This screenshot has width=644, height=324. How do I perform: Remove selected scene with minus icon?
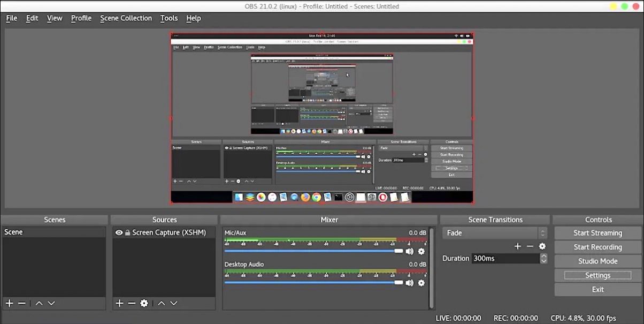pyautogui.click(x=22, y=303)
